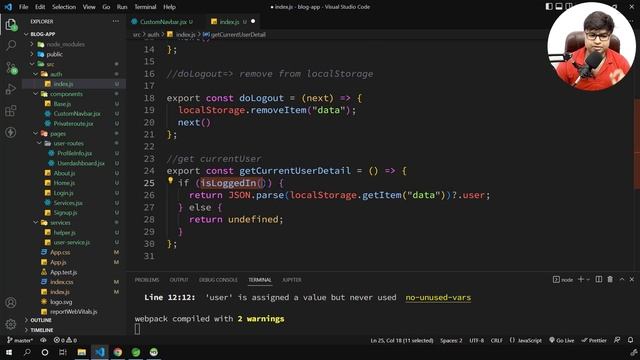Expand the TIMELINE section
Image resolution: width=640 pixels, height=360 pixels.
42,330
